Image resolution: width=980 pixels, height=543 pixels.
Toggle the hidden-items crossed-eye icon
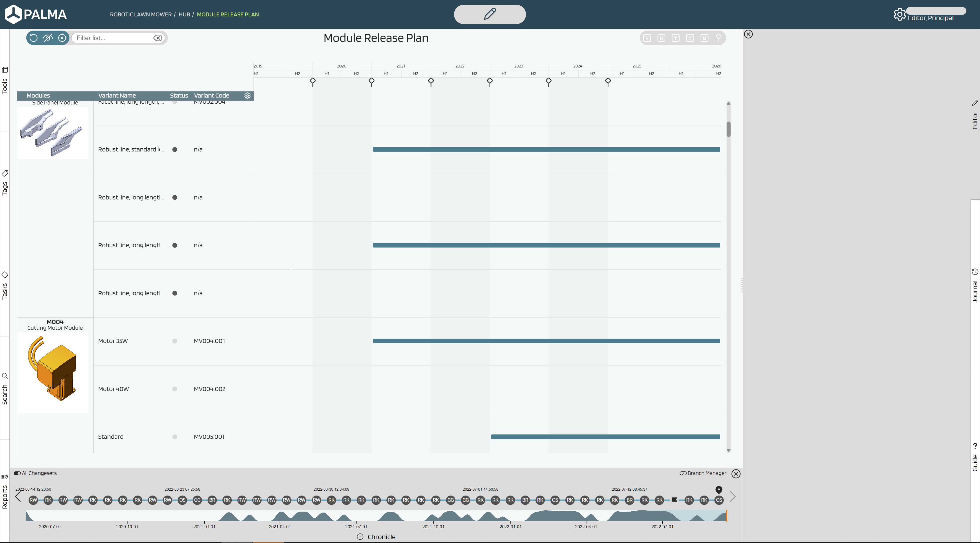(x=48, y=38)
